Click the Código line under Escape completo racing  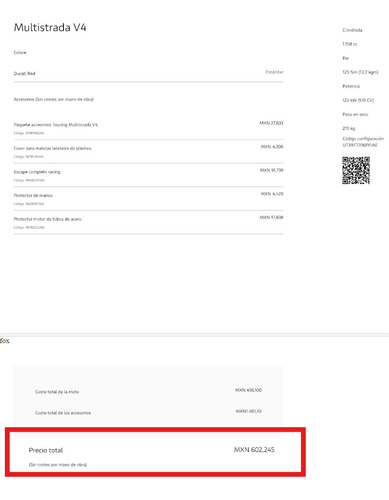[29, 180]
